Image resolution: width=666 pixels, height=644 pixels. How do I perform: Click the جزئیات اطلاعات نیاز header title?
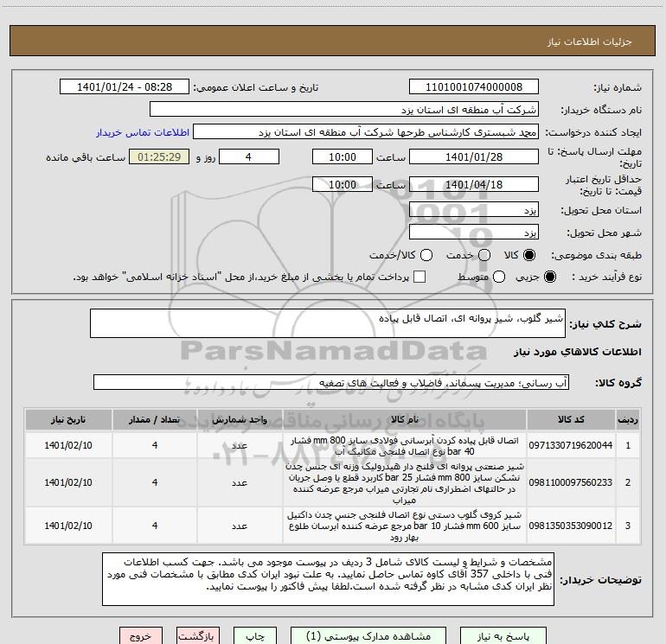click(x=590, y=41)
